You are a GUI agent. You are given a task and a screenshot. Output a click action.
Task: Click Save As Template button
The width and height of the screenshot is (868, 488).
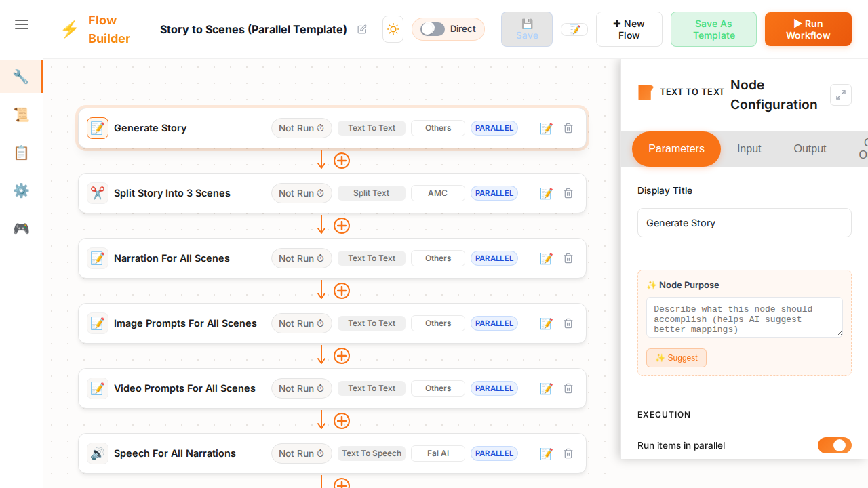coord(713,29)
